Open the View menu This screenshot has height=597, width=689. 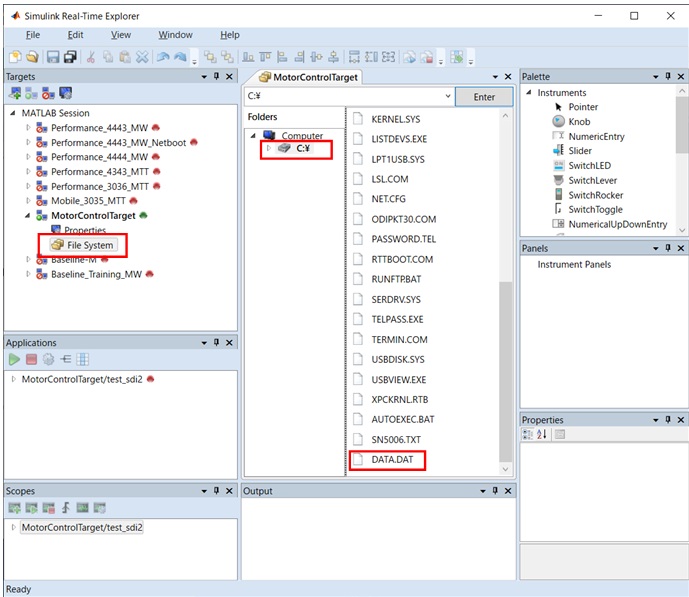[121, 35]
